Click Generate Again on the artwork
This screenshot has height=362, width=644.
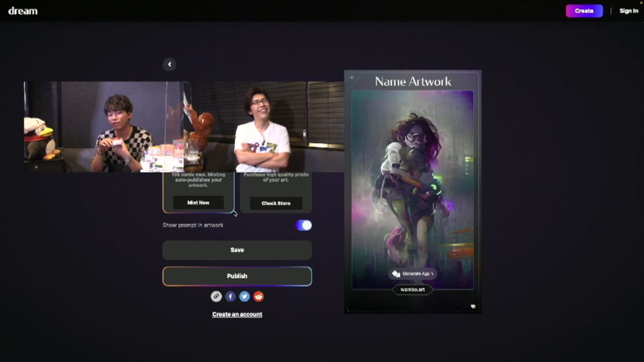(x=413, y=274)
